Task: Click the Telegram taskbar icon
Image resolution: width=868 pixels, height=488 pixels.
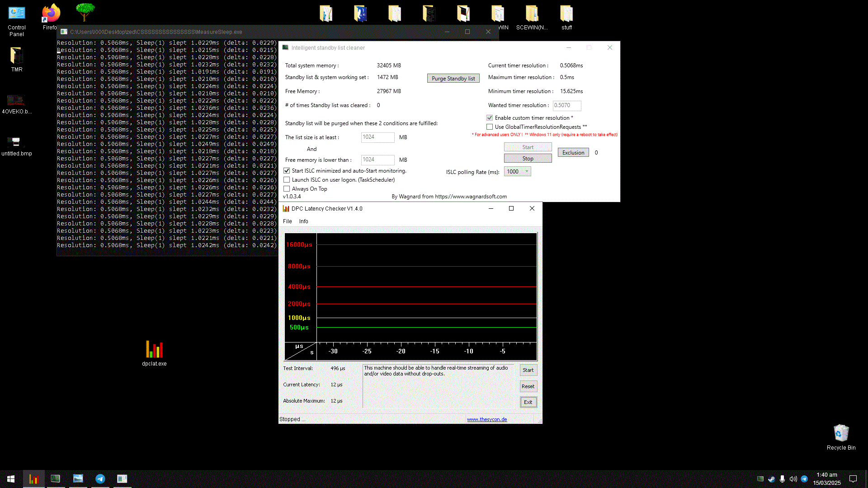Action: click(x=100, y=479)
